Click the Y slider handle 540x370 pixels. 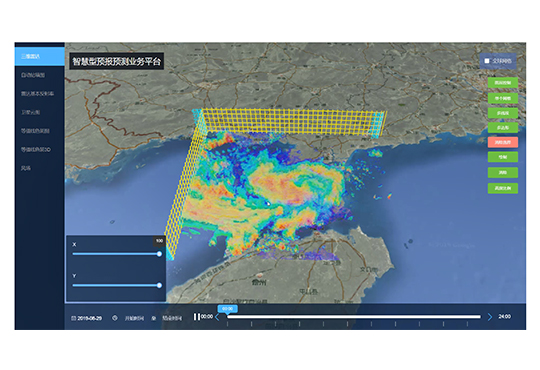(x=159, y=285)
